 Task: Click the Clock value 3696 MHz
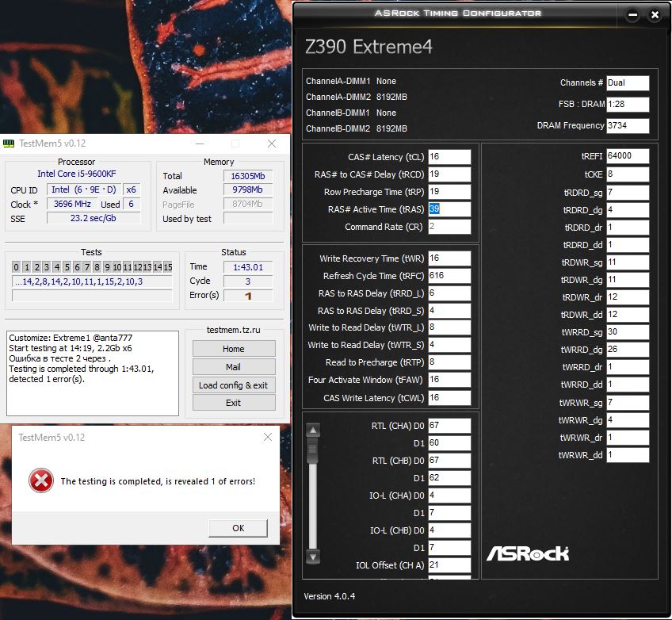pyautogui.click(x=72, y=204)
